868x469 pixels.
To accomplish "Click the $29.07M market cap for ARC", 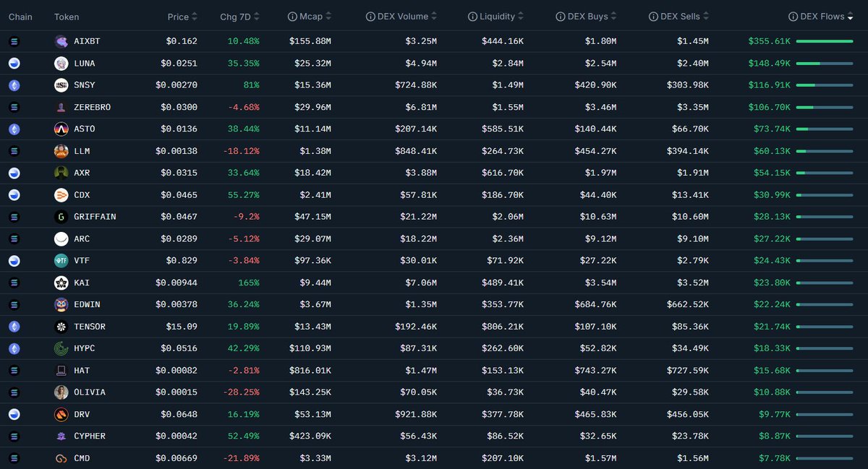I will [312, 239].
